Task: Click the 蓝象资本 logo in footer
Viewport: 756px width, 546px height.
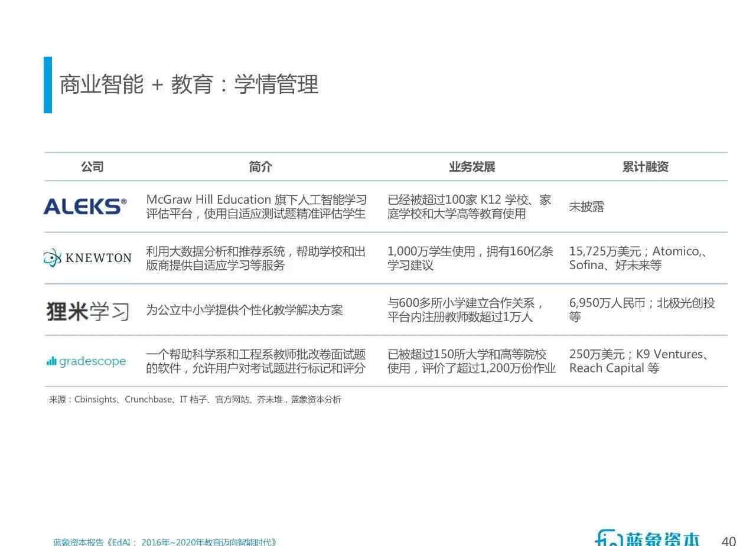Action: pos(647,538)
